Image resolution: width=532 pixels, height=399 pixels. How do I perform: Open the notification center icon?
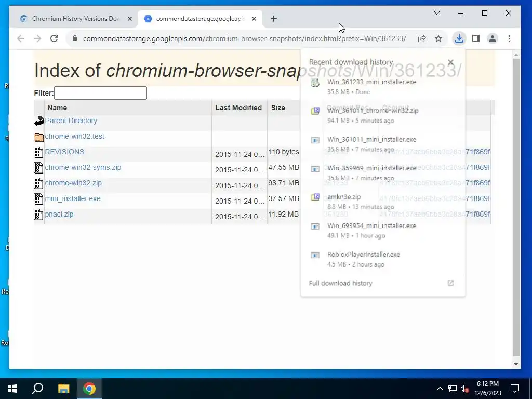click(x=515, y=389)
